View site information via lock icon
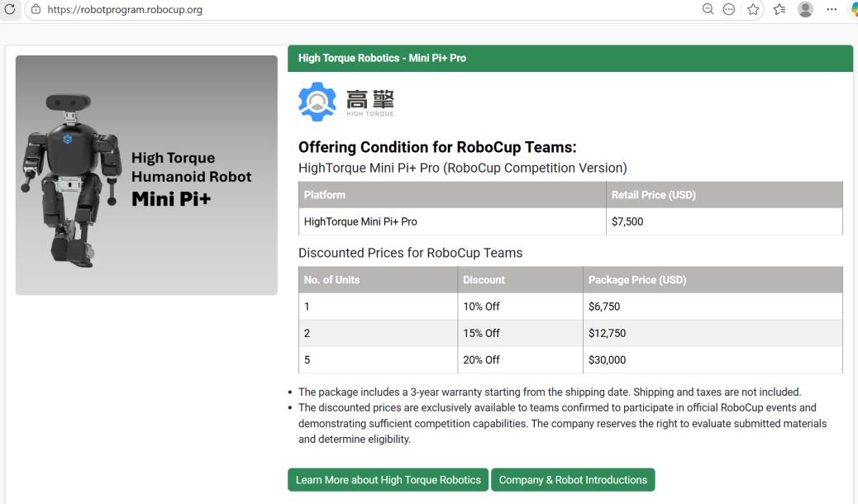This screenshot has height=504, width=858. [36, 10]
